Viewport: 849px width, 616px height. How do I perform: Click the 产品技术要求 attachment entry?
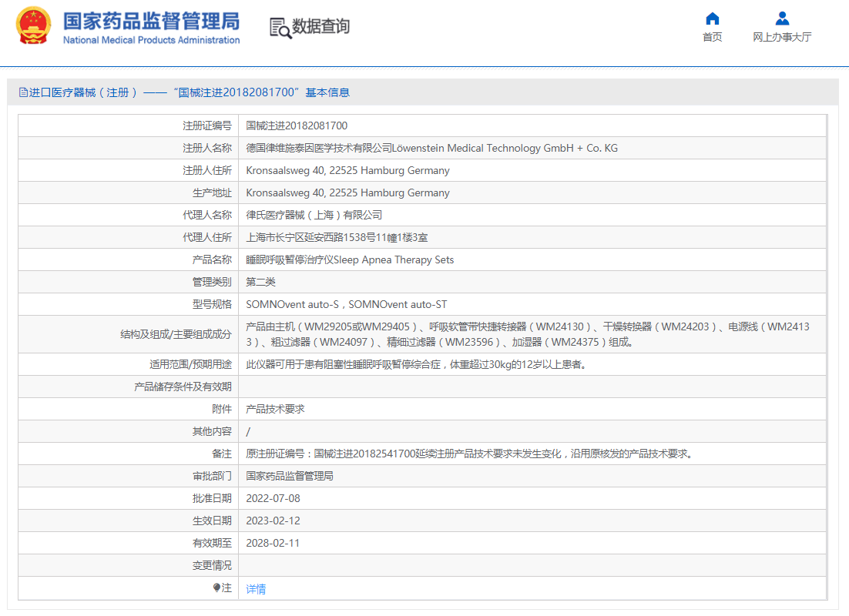pyautogui.click(x=275, y=409)
